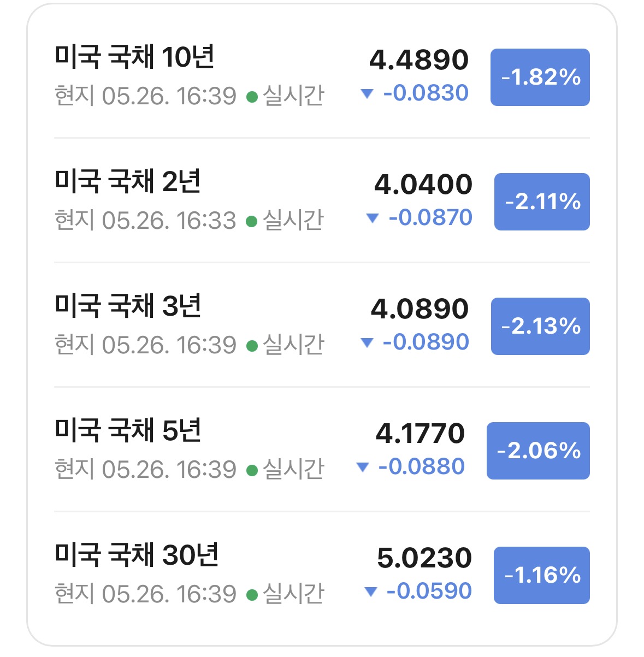Open the 미국 국채 2년 row title
Image resolution: width=644 pixels, height=657 pixels.
[x=128, y=181]
